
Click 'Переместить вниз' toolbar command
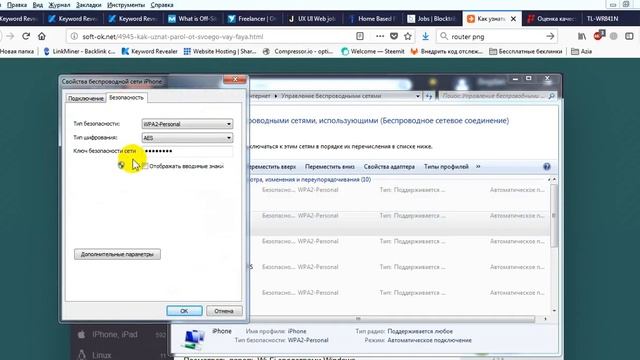[330, 167]
